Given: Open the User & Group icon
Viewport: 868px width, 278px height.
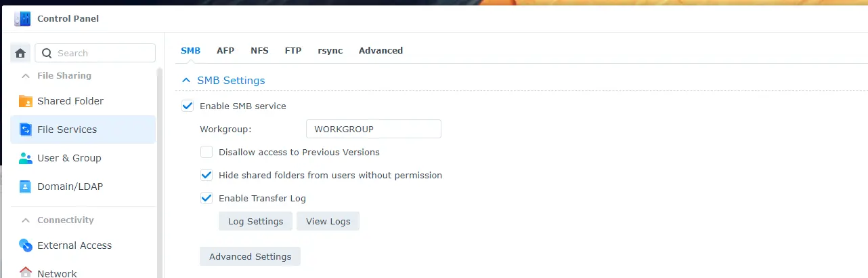Looking at the screenshot, I should [26, 158].
